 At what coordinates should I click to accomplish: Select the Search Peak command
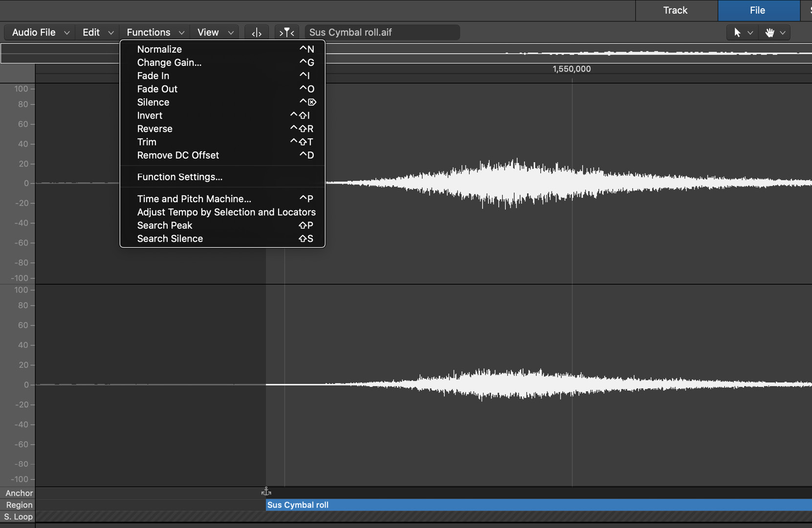[164, 225]
